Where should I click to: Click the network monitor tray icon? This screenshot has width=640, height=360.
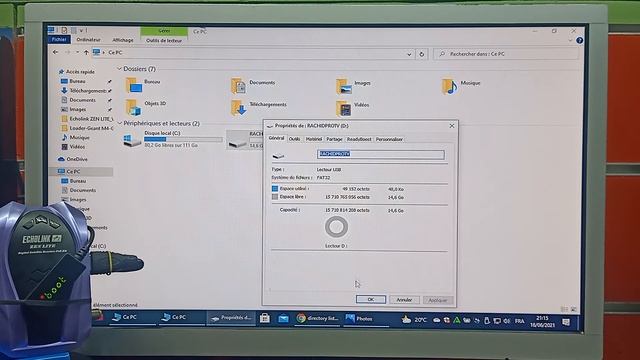coord(497,321)
